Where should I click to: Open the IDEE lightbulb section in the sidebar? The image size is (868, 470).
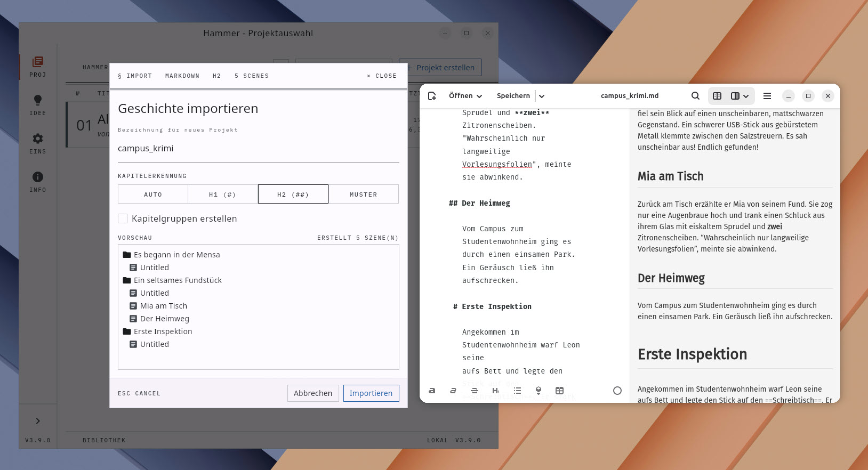coord(38,105)
